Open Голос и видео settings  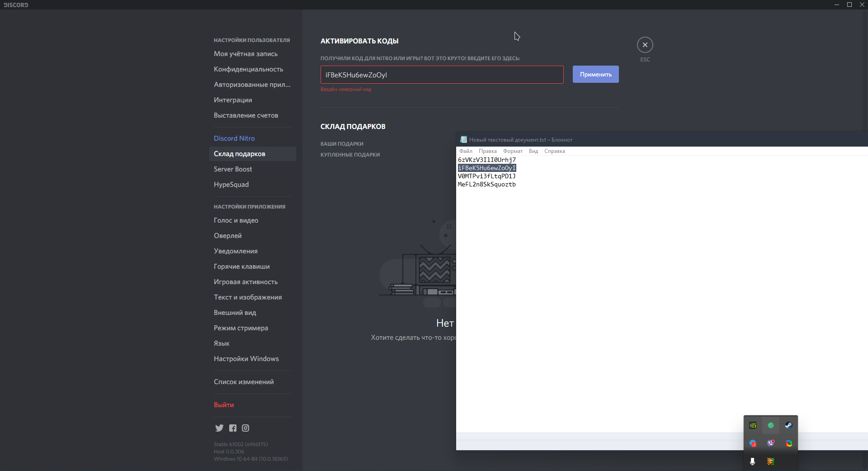(x=252, y=220)
